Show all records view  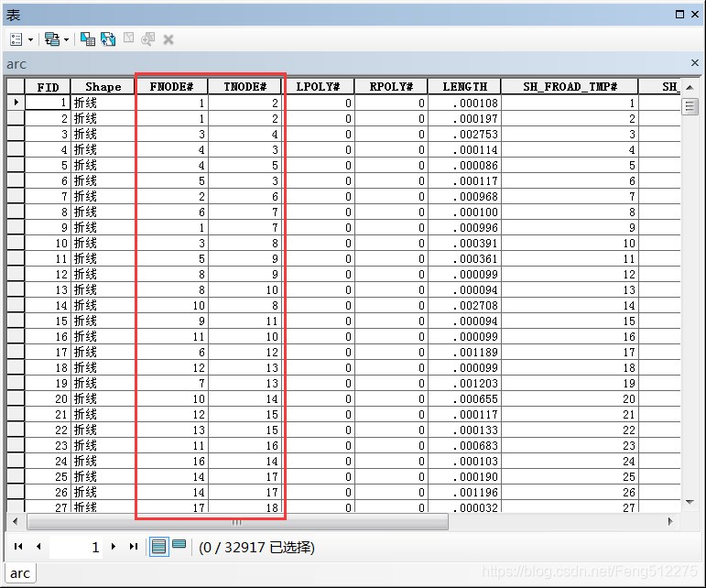click(x=159, y=547)
